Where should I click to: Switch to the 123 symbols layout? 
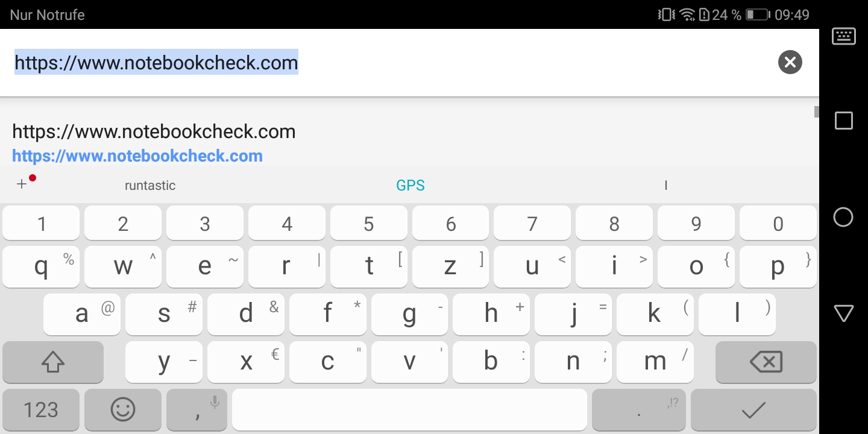pyautogui.click(x=40, y=410)
